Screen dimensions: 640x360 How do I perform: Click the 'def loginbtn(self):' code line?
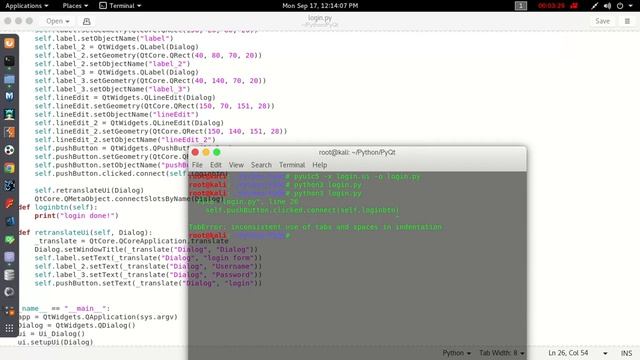click(58, 207)
